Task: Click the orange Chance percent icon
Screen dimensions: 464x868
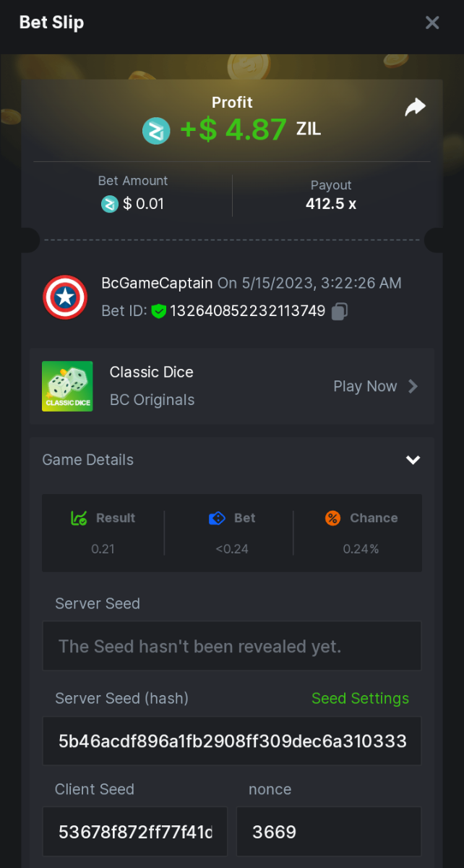Action: coord(332,518)
